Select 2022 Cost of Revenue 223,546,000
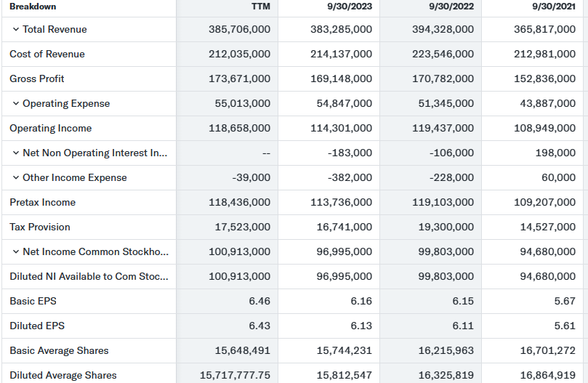The width and height of the screenshot is (588, 383). pos(443,54)
